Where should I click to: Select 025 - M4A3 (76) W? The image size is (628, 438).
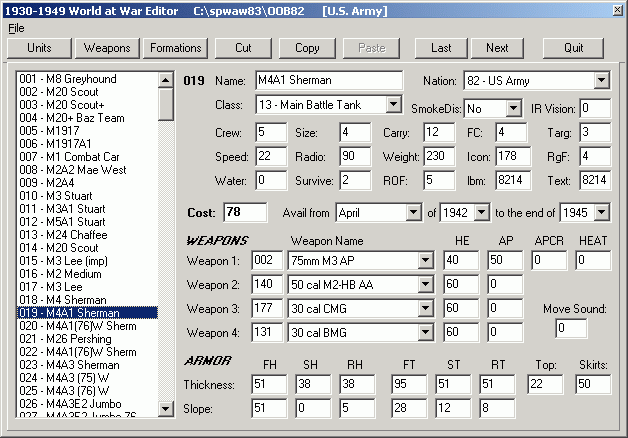pos(87,391)
